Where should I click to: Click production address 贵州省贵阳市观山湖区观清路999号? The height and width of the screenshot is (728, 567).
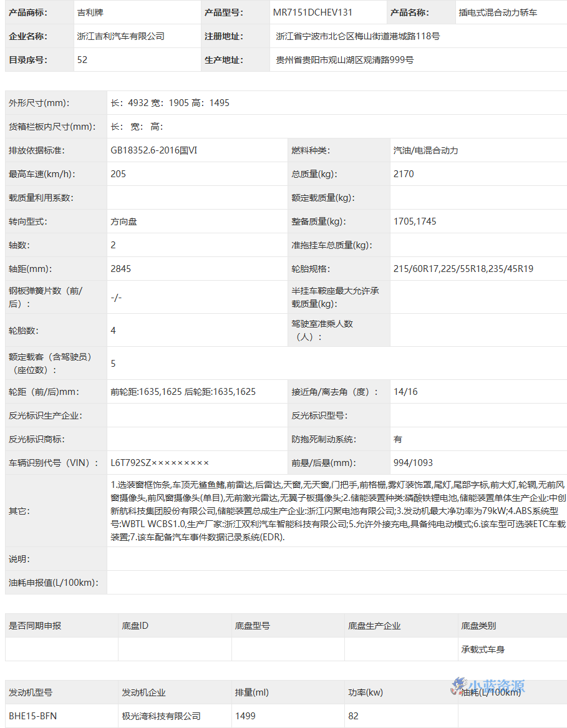click(344, 60)
